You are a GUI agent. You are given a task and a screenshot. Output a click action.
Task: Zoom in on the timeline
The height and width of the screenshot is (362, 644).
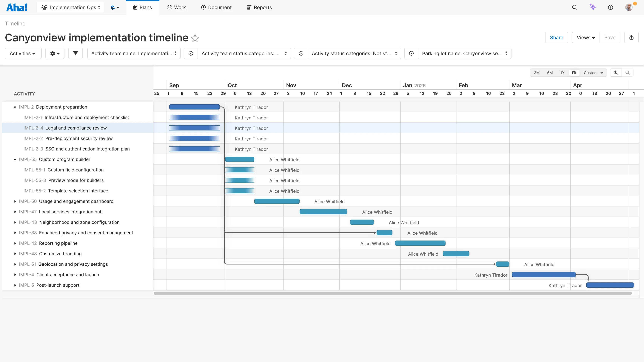(x=616, y=73)
